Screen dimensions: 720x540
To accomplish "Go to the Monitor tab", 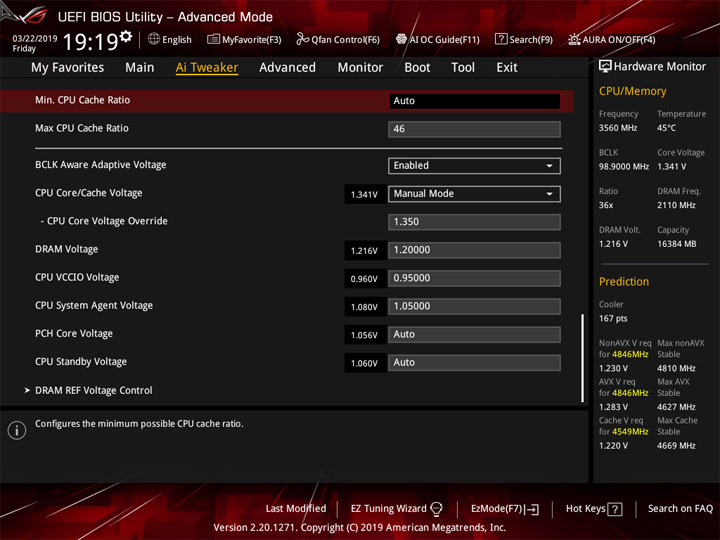I will [360, 68].
